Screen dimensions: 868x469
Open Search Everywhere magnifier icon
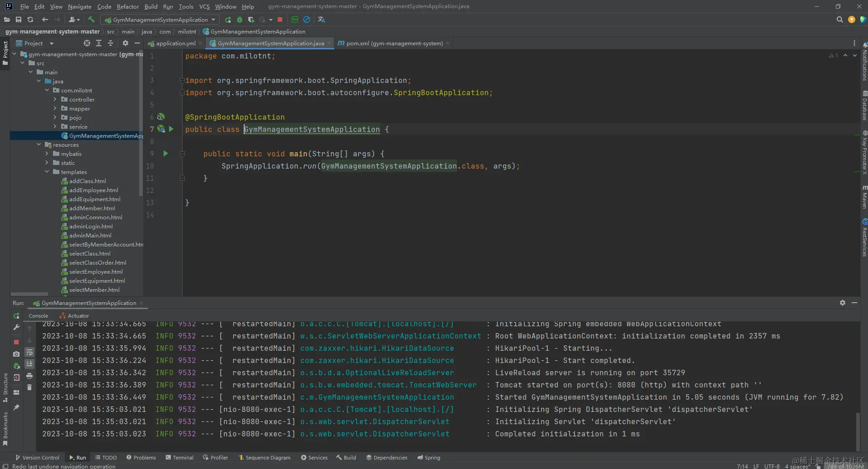[839, 19]
